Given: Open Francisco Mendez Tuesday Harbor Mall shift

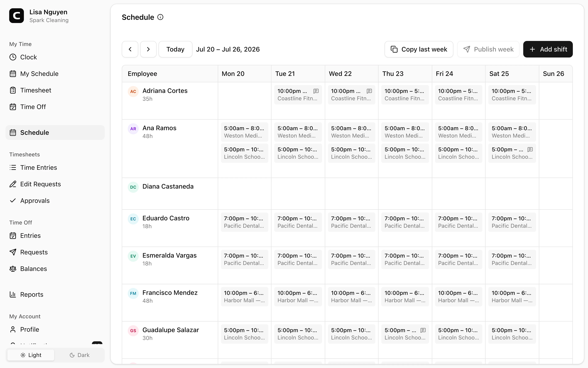Looking at the screenshot, I should [298, 297].
